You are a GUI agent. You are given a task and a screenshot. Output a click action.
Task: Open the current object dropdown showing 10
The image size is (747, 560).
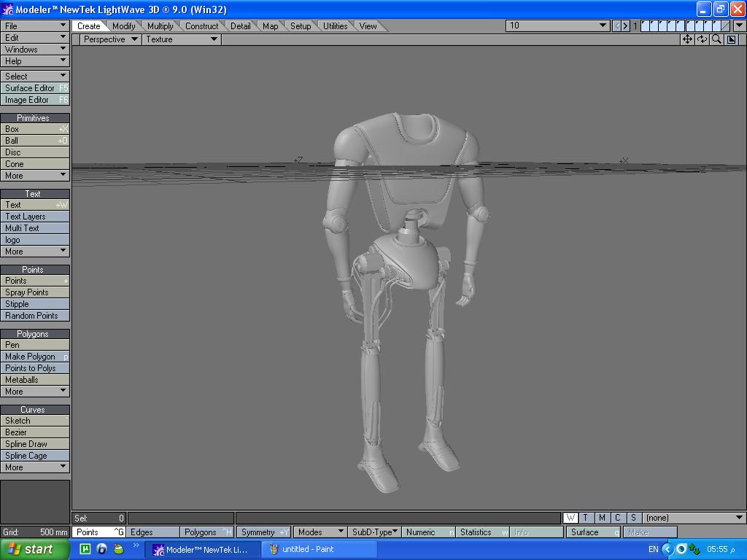coord(557,26)
